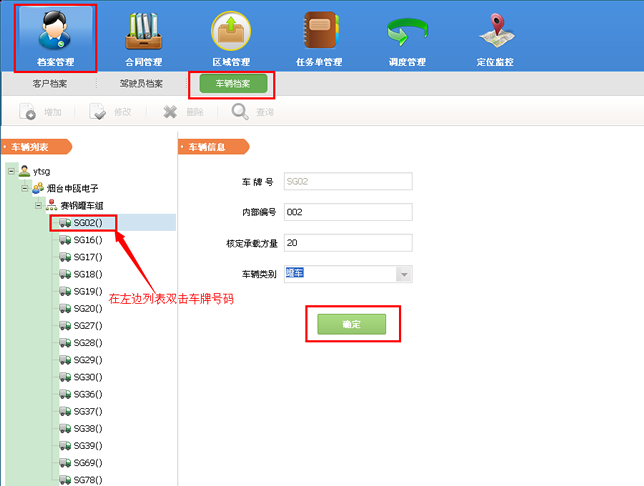The height and width of the screenshot is (486, 644).
Task: Open the 任务单管理 notebook icon
Action: 319,32
